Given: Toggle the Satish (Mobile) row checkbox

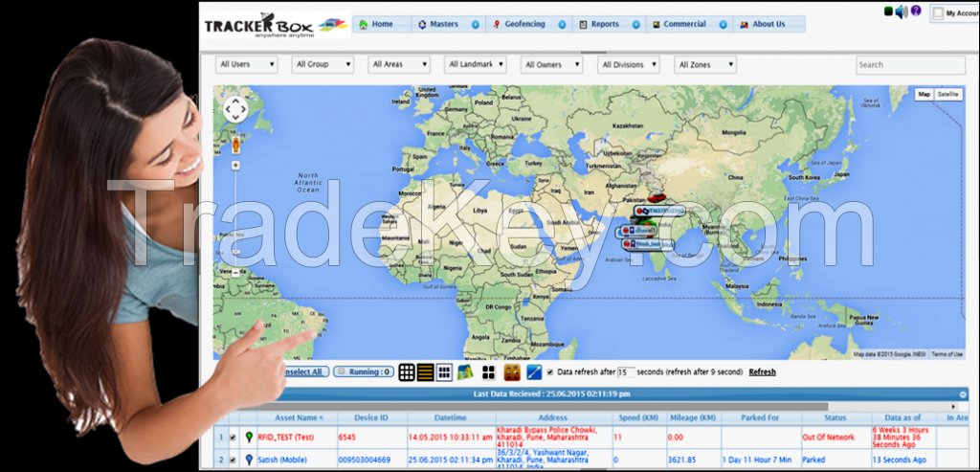Looking at the screenshot, I should 234,460.
